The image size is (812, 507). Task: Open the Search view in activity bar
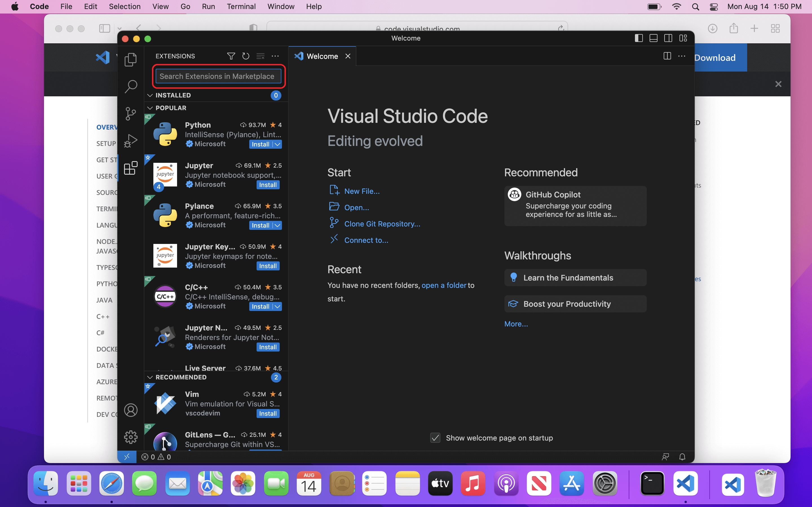click(131, 86)
